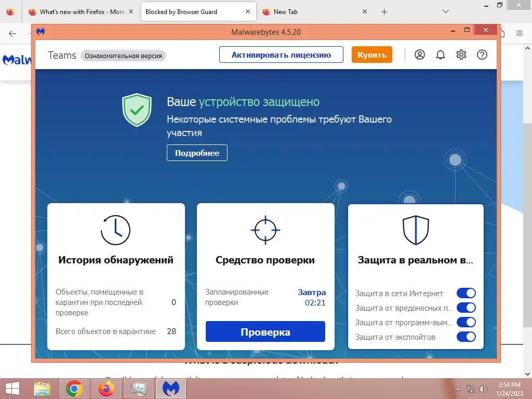Viewport: 532px width, 399px height.
Task: Click the orange Купить button
Action: point(372,55)
